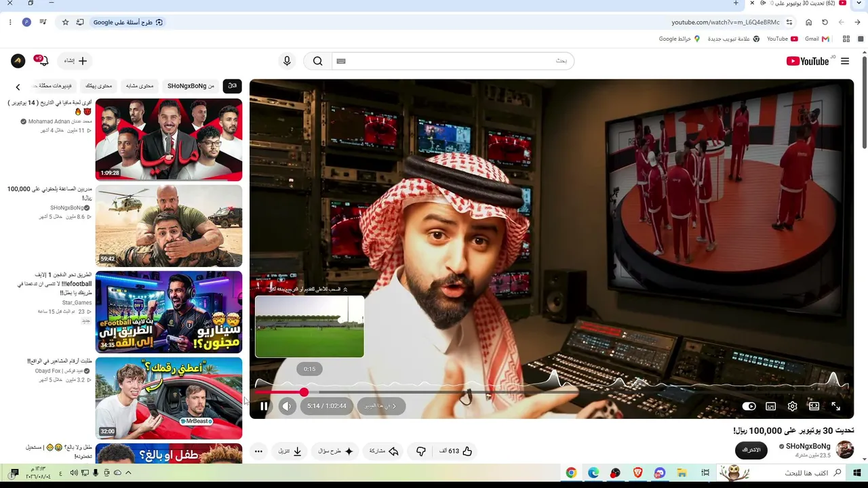The width and height of the screenshot is (868, 488).
Task: Open the إنشاء create button
Action: [x=76, y=61]
